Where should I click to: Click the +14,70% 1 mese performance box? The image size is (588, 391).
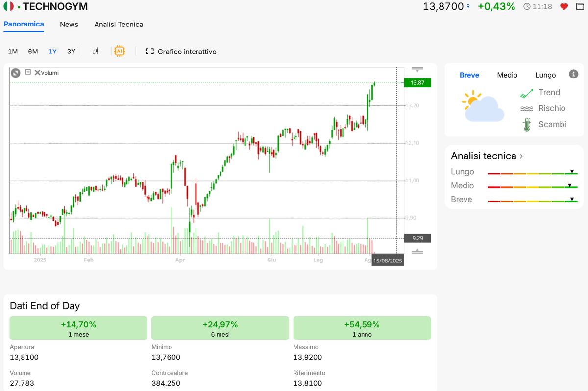coord(78,328)
